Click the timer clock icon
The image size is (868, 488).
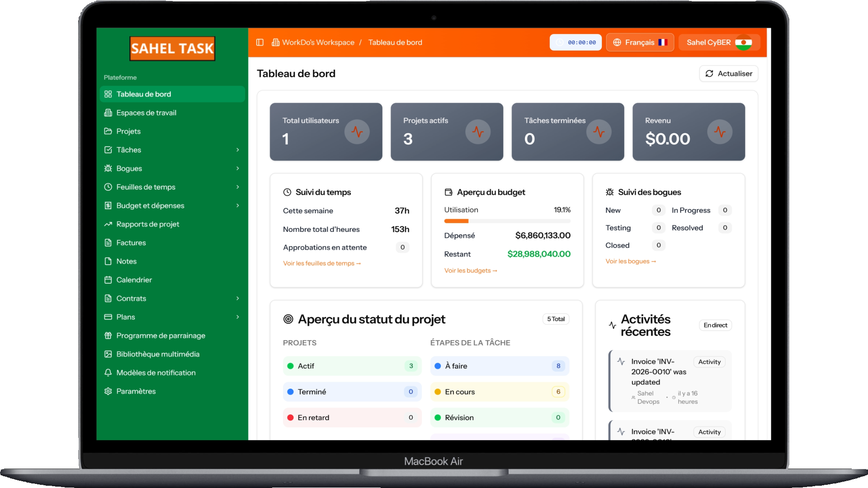560,42
